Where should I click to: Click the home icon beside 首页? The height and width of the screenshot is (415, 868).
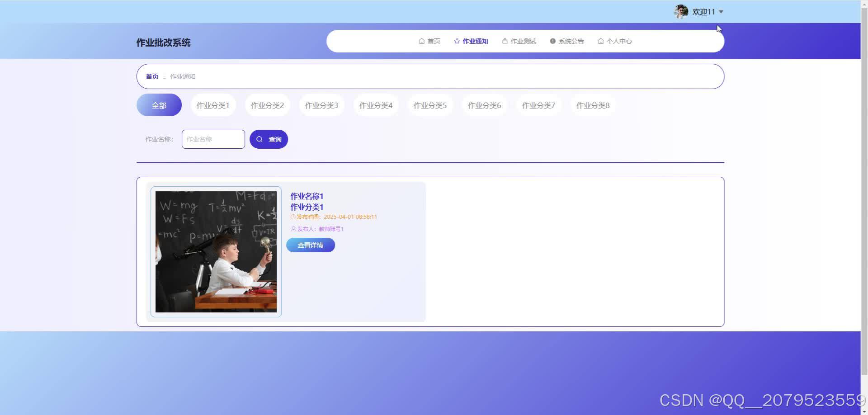[422, 41]
